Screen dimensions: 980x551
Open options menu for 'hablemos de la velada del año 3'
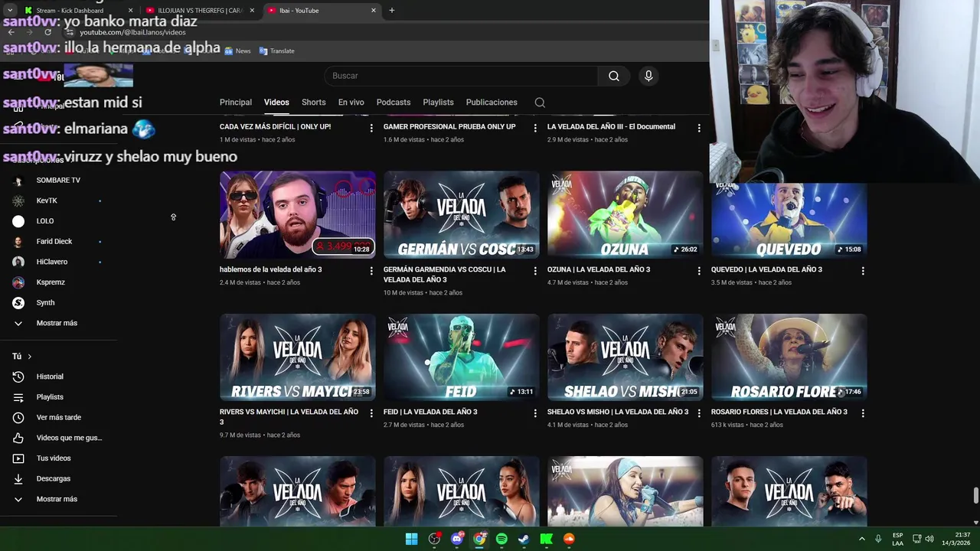(x=371, y=271)
